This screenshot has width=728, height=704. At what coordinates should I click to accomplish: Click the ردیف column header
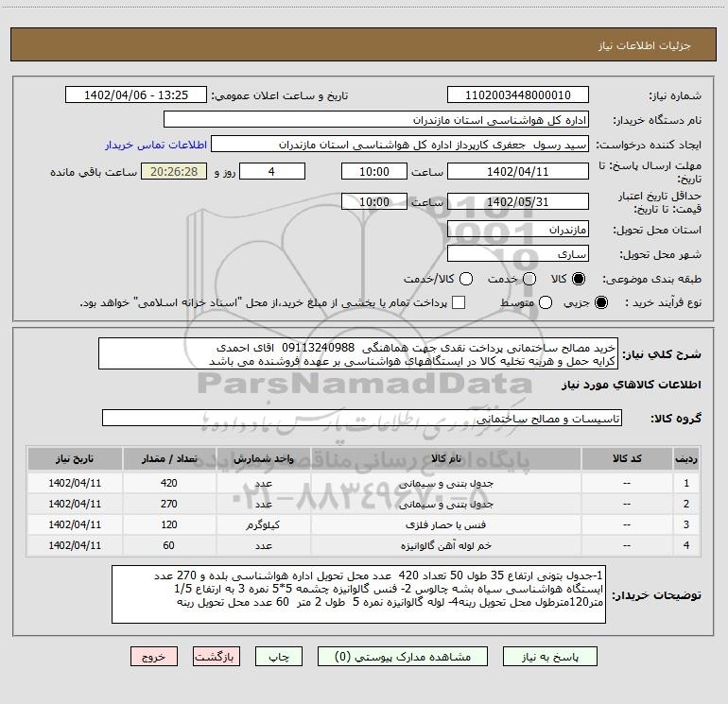pyautogui.click(x=686, y=459)
